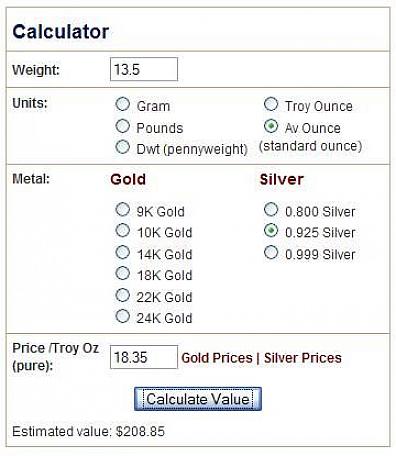Viewport: 396px width, 456px height.
Task: Focus the Price per Troy Oz field
Action: 144,357
